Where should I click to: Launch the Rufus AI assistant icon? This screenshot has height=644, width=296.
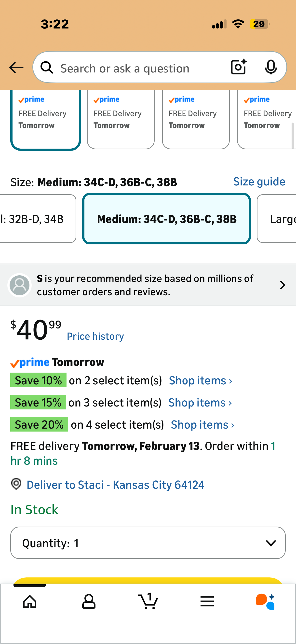tap(265, 601)
